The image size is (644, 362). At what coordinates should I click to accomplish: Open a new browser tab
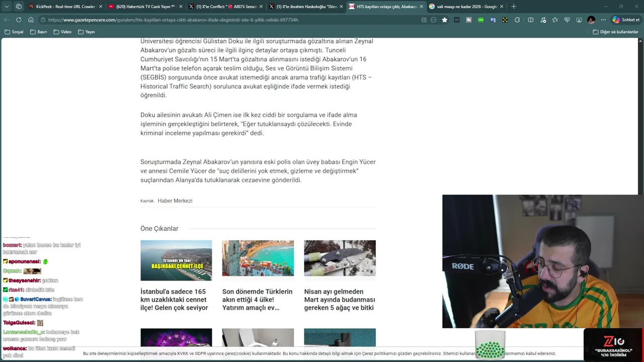514,7
